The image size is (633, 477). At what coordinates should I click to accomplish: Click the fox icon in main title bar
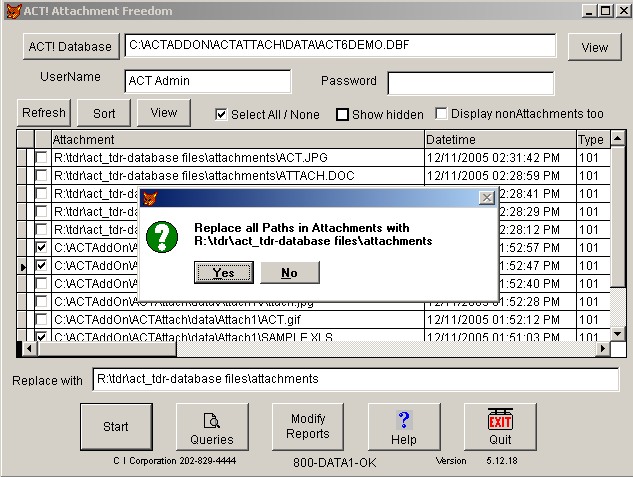pos(14,10)
